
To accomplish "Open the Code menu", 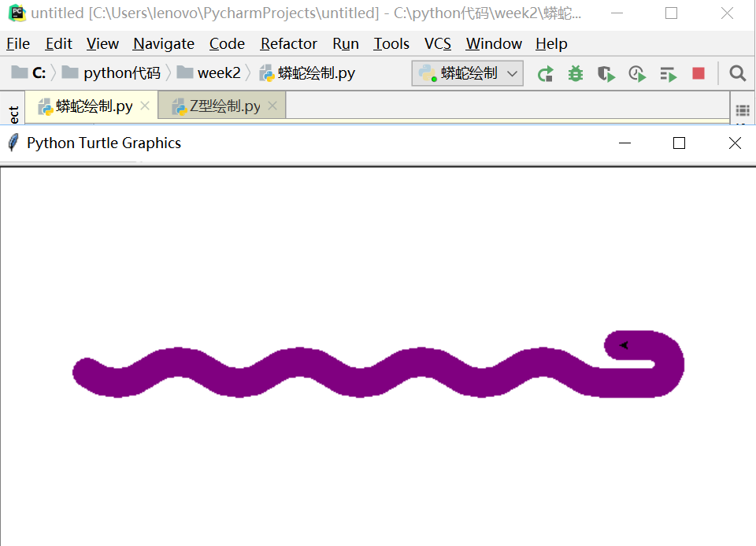I will [227, 44].
